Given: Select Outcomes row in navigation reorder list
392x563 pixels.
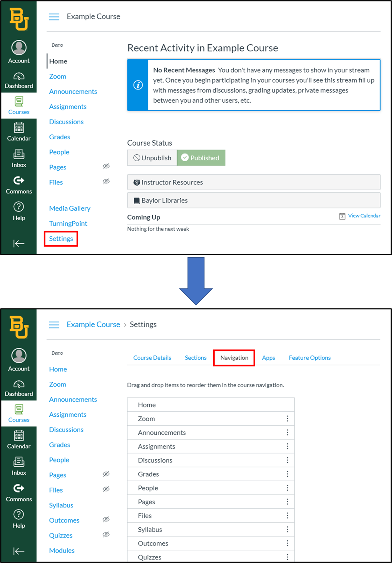Looking at the screenshot, I should click(211, 543).
